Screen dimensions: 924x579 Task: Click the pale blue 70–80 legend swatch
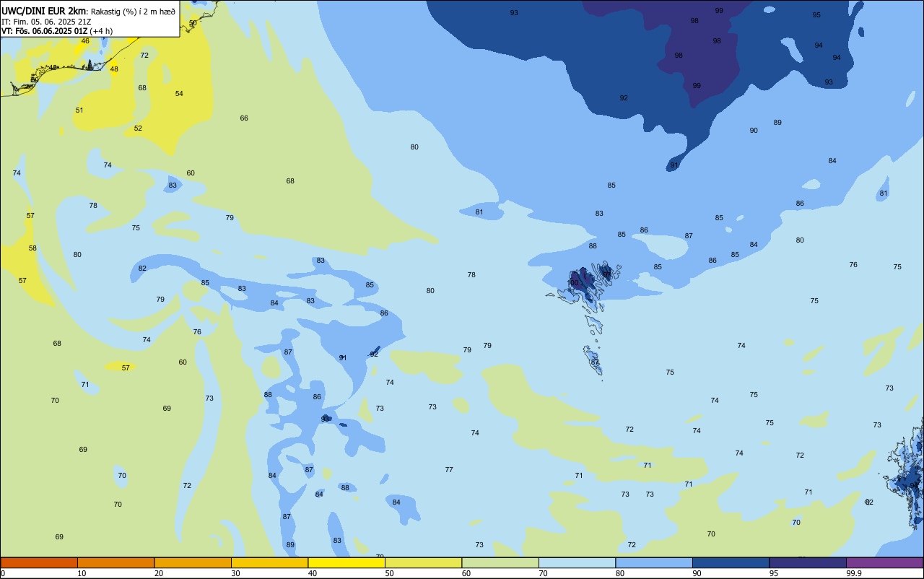577,562
